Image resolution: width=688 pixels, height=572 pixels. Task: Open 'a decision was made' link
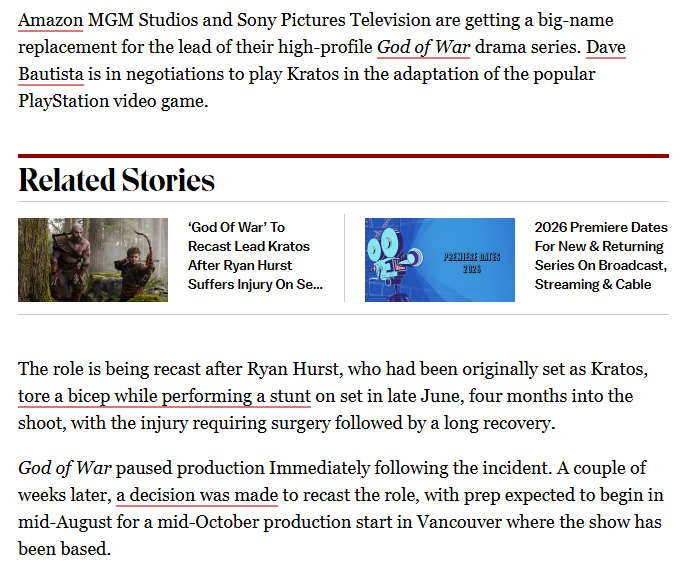197,495
